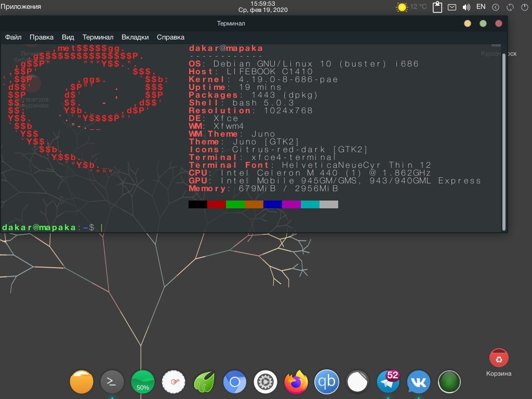Image resolution: width=532 pixels, height=399 pixels.
Task: Open the file manager from the dock
Action: tap(82, 382)
